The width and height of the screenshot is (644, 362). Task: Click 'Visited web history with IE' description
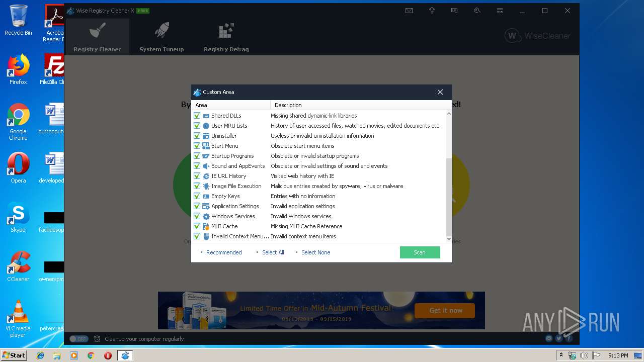(302, 176)
